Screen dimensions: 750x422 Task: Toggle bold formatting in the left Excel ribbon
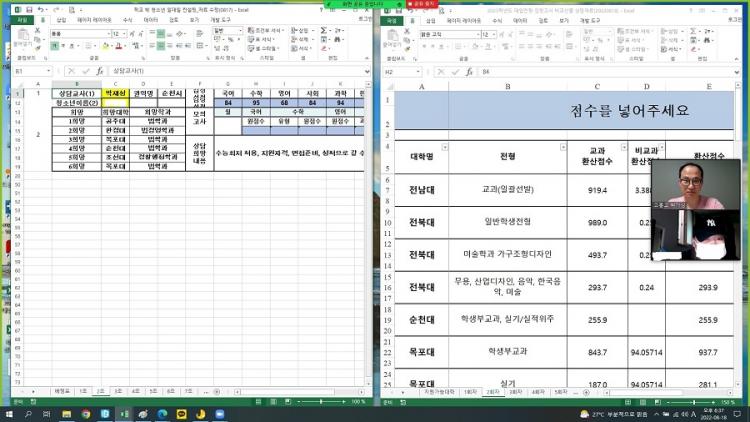tap(54, 46)
